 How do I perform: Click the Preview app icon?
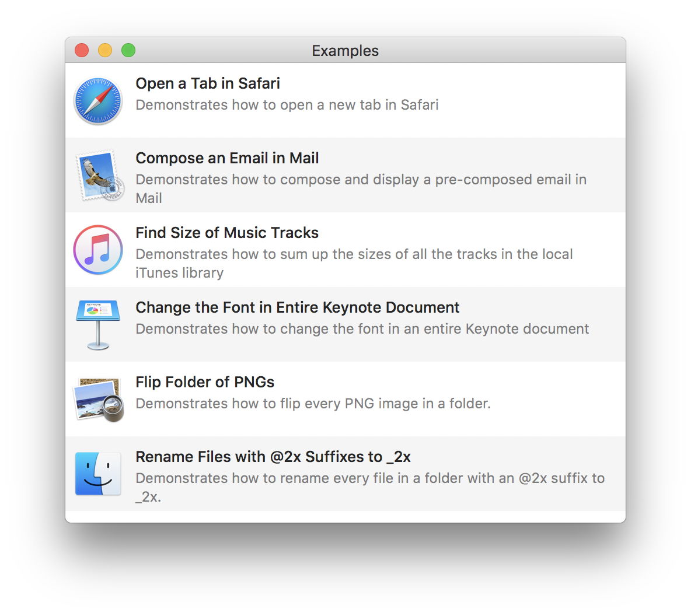pos(98,399)
